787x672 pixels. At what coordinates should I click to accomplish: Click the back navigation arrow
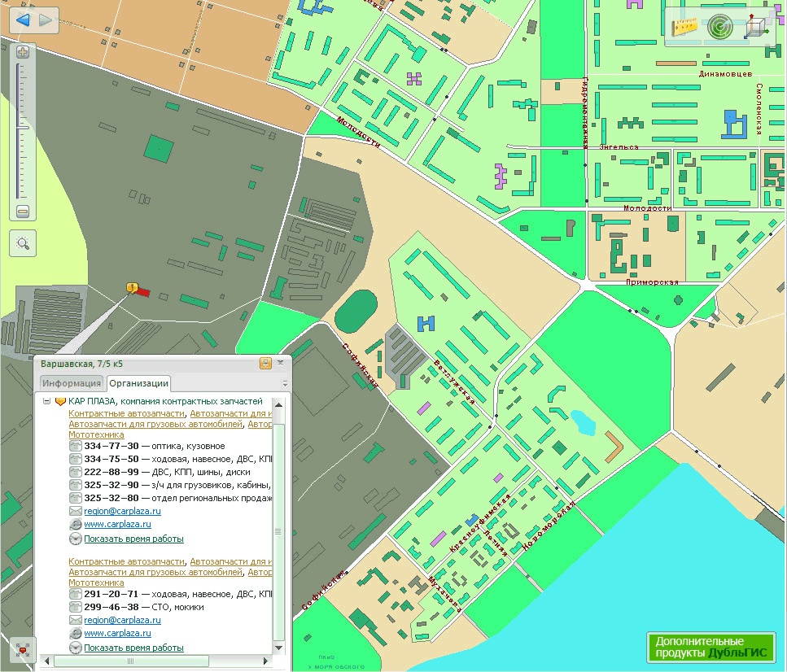tap(22, 20)
